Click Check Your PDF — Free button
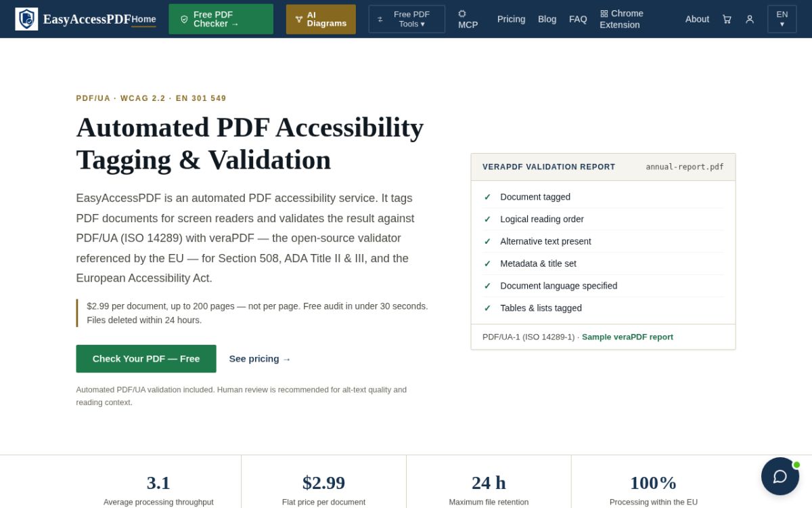 146,359
